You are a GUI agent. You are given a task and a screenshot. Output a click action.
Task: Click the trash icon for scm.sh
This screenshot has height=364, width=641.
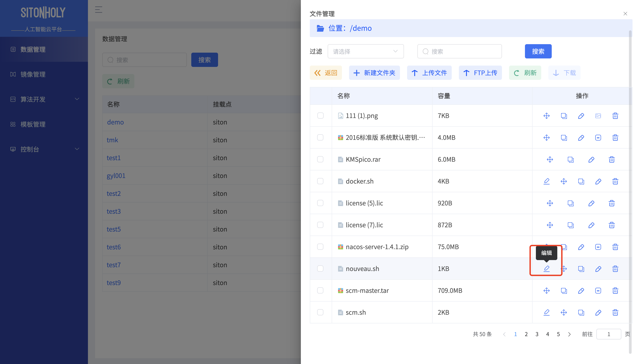click(x=615, y=312)
